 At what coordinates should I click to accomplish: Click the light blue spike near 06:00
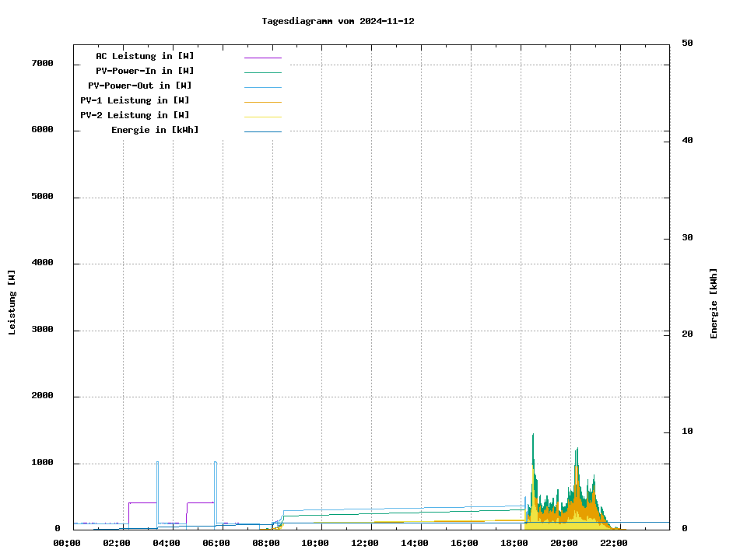(x=216, y=465)
